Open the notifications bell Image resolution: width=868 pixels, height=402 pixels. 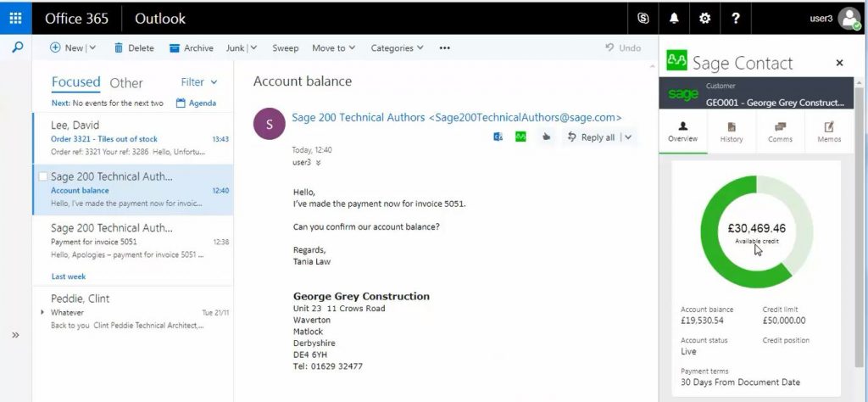[674, 19]
